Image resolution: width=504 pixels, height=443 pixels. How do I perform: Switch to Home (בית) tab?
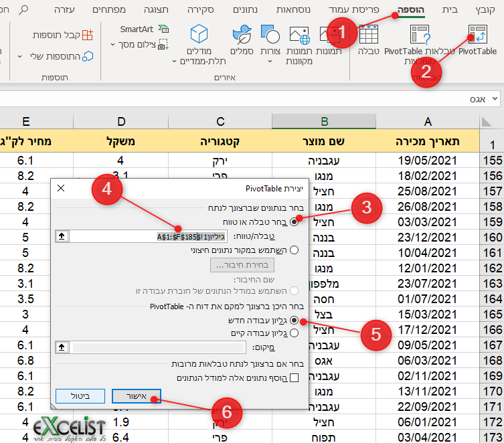click(450, 10)
